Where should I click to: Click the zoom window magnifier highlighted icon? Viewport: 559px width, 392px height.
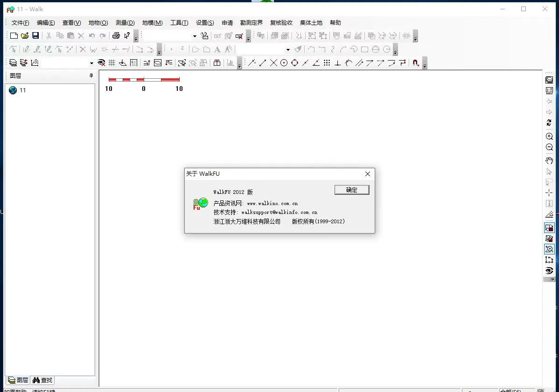(x=549, y=249)
